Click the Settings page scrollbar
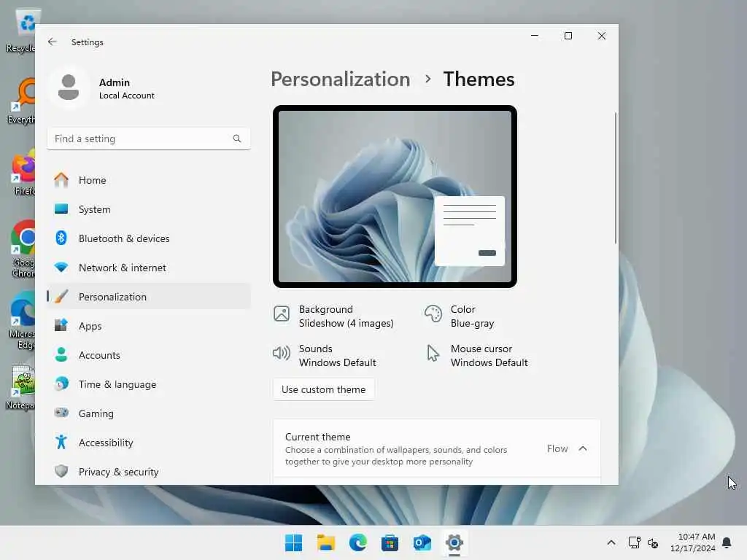Viewport: 747px width, 560px height. point(616,178)
